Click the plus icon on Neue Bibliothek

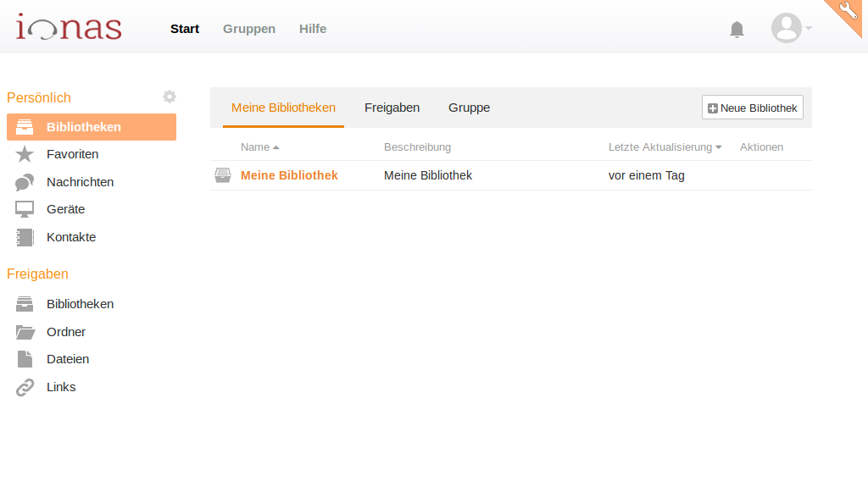coord(712,108)
